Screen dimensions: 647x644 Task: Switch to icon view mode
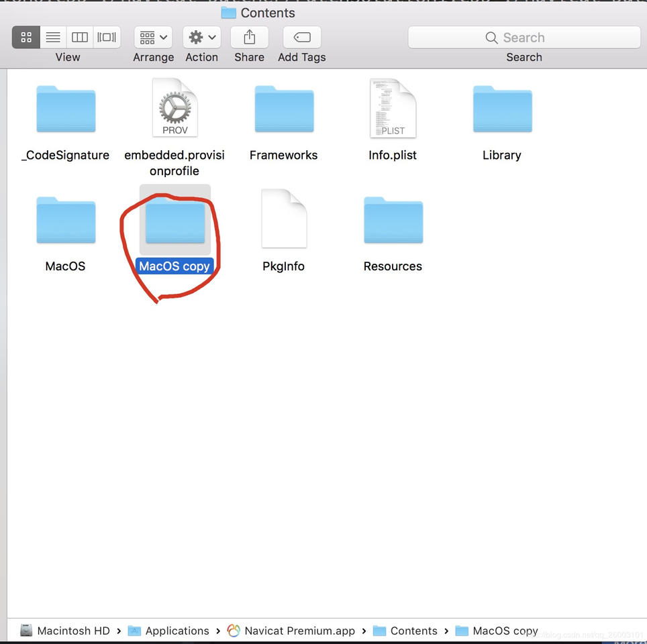(26, 38)
